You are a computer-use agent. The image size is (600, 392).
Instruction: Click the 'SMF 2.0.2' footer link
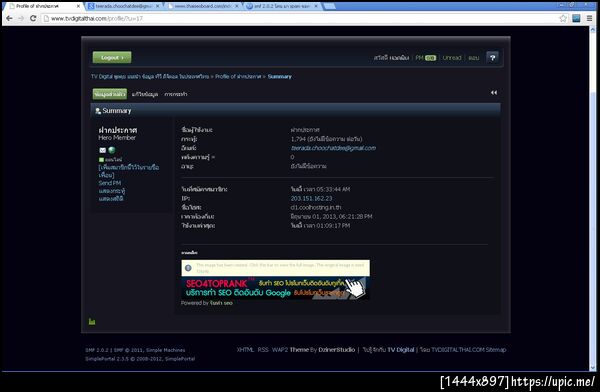click(97, 350)
